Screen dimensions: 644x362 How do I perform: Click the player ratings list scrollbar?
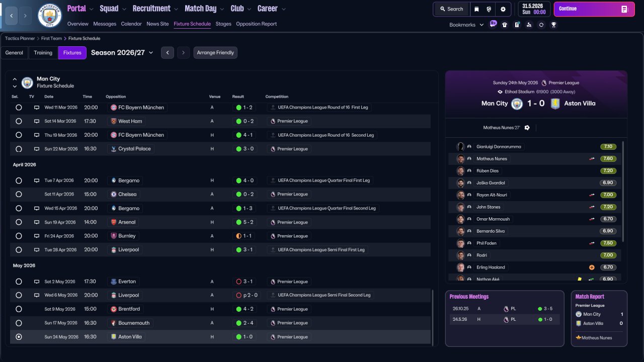tap(623, 191)
